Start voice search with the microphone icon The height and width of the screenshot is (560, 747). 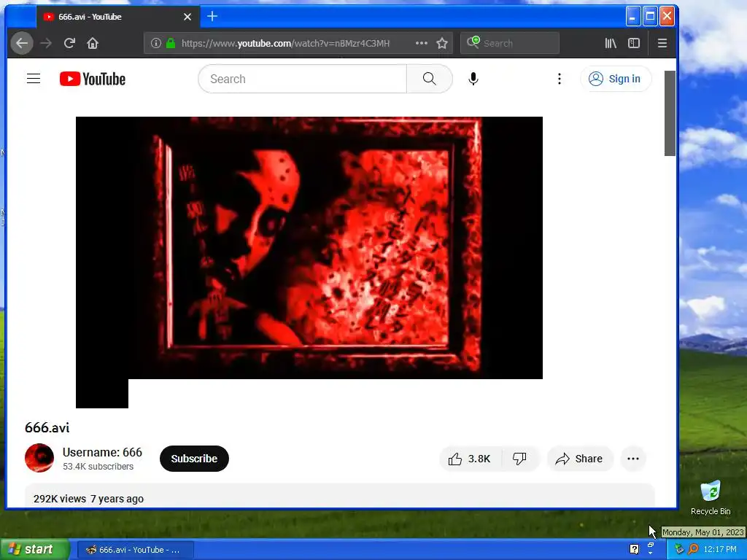[x=473, y=79]
